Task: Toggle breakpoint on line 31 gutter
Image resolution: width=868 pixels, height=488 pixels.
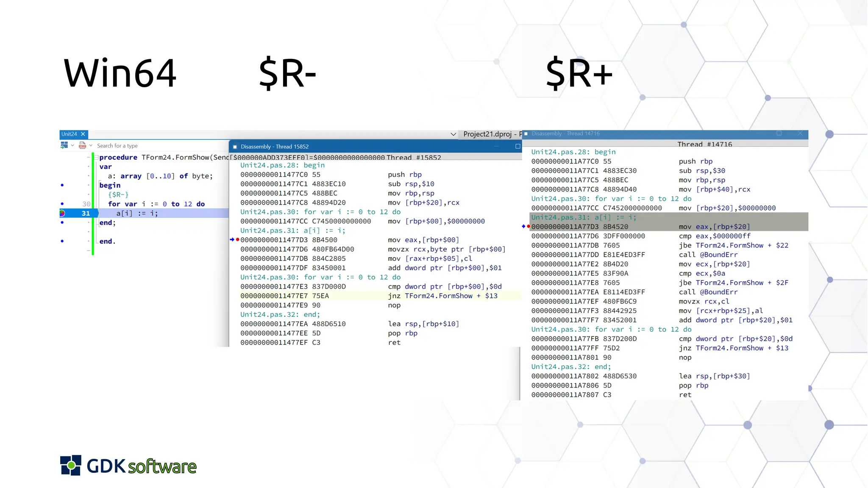Action: point(62,213)
